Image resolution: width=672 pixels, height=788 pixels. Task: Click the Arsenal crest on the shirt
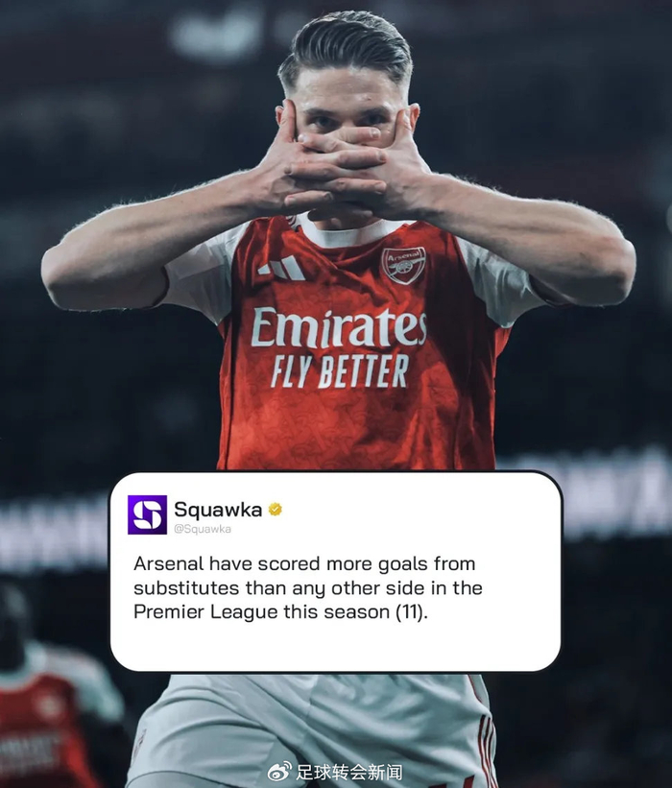[403, 265]
